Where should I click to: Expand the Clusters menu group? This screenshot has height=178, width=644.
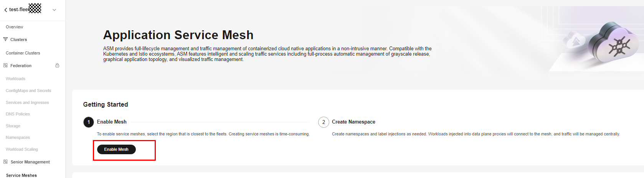tap(19, 40)
